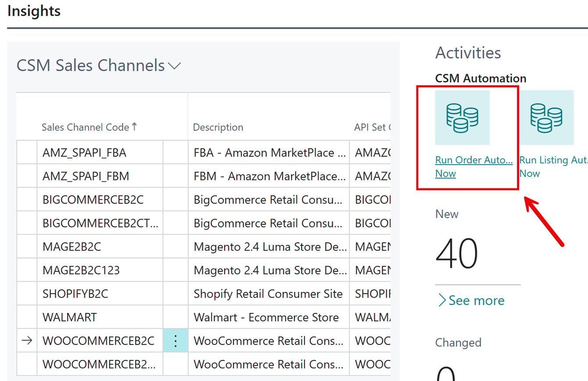This screenshot has height=381, width=588.
Task: Click the FBA - Amazon MarketPlace description cell
Action: [270, 153]
